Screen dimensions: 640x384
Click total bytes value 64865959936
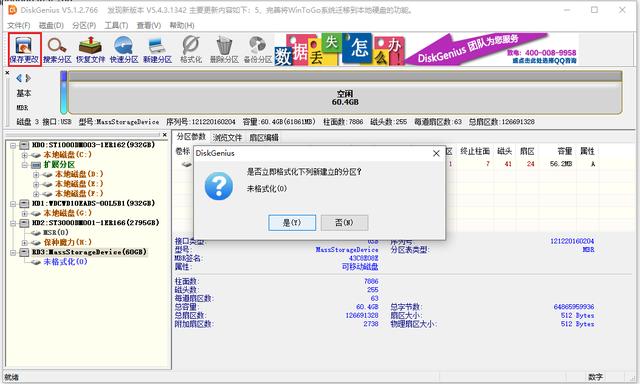[574, 307]
